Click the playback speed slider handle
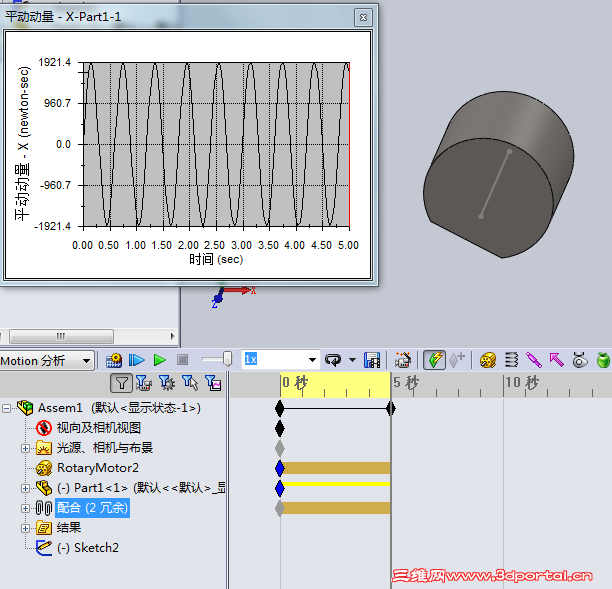Image resolution: width=612 pixels, height=589 pixels. (228, 359)
